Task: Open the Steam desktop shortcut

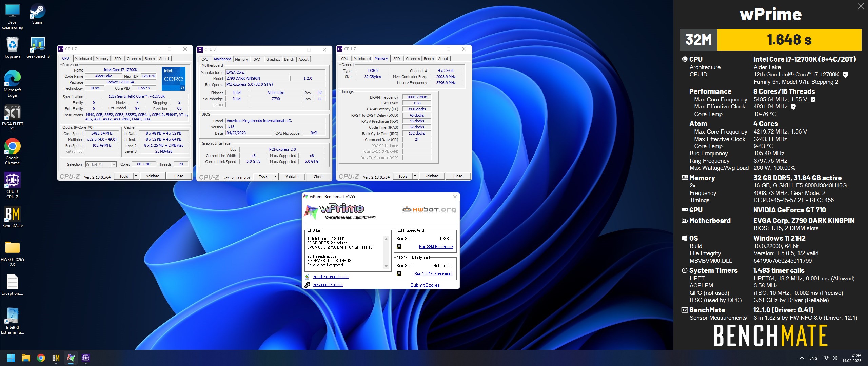Action: (38, 14)
